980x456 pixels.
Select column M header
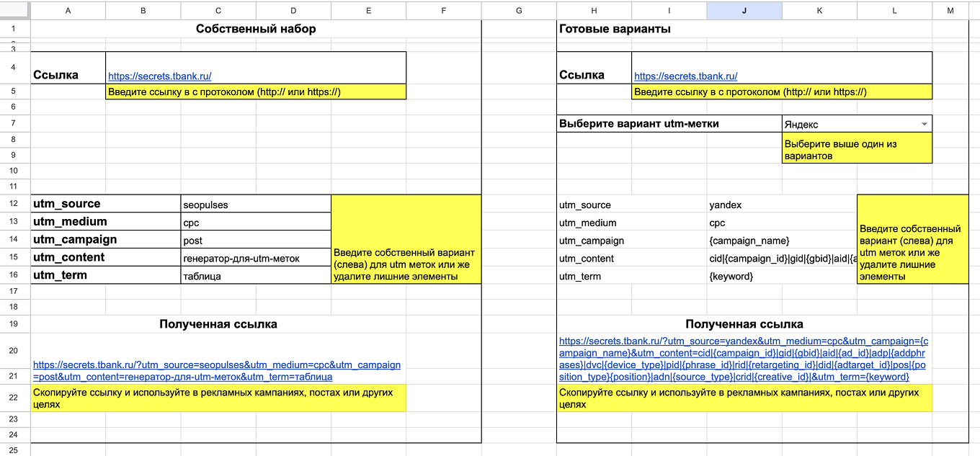point(950,10)
